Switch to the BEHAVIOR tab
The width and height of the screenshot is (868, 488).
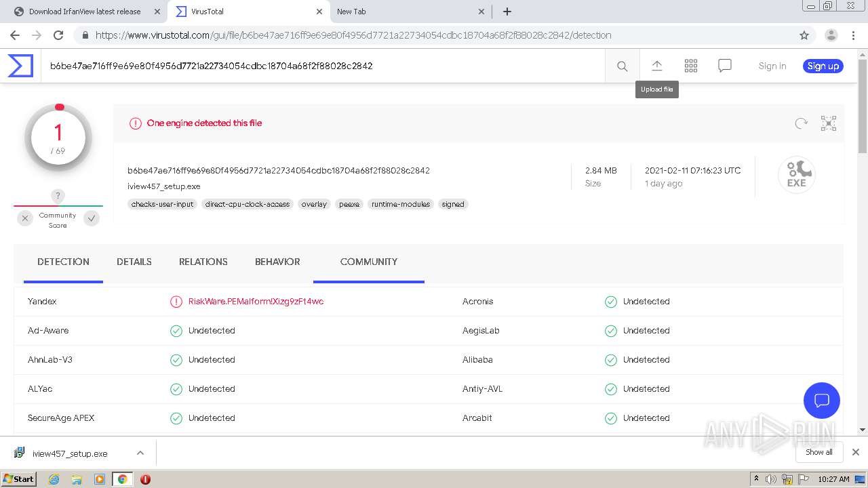277,262
